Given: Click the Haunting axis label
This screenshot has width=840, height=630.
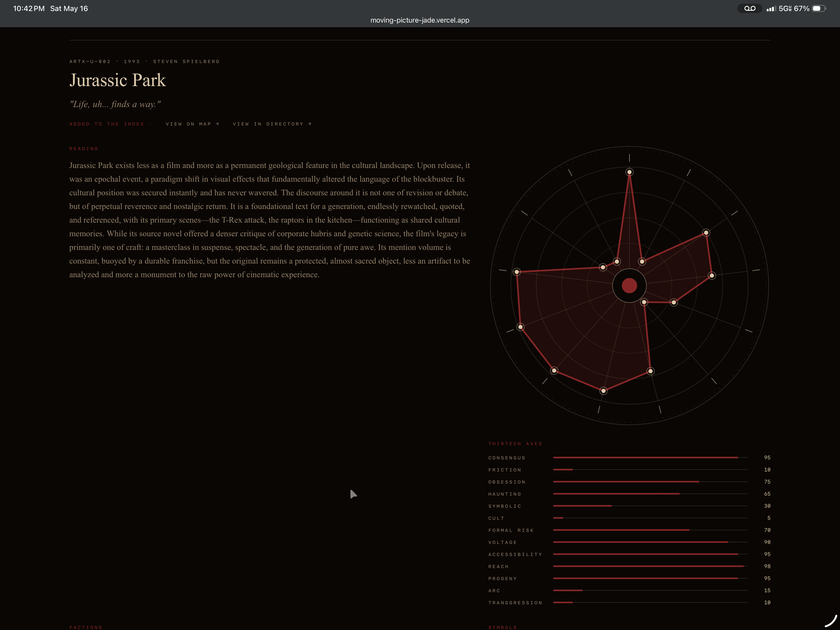Looking at the screenshot, I should tap(505, 494).
